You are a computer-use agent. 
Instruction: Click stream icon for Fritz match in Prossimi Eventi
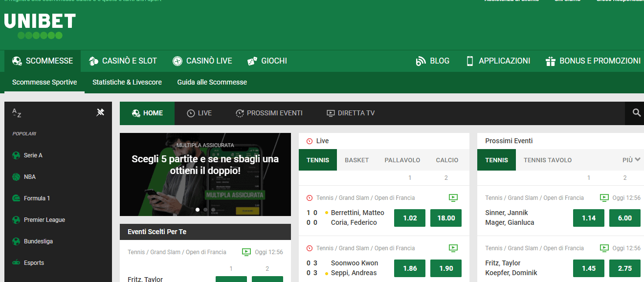(604, 248)
